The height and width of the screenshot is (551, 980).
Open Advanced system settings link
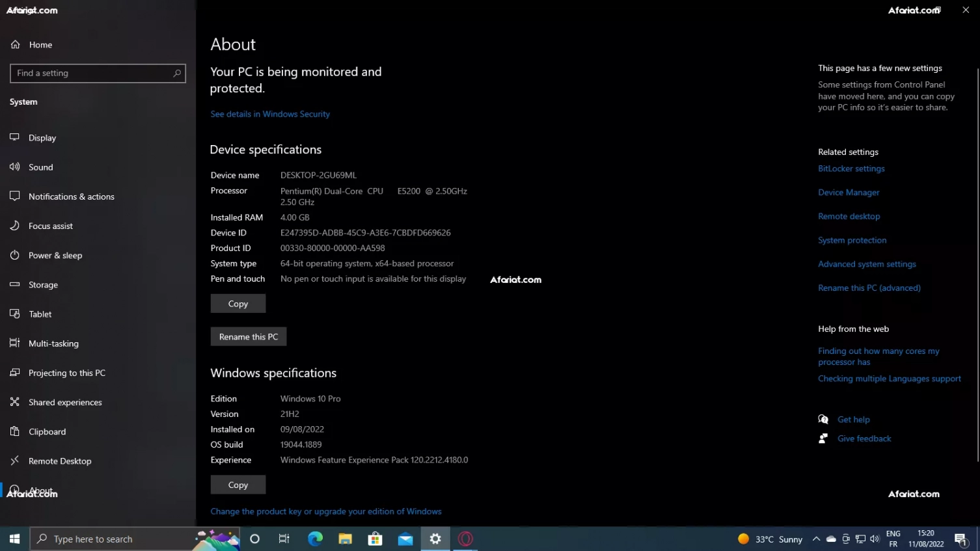click(x=867, y=264)
